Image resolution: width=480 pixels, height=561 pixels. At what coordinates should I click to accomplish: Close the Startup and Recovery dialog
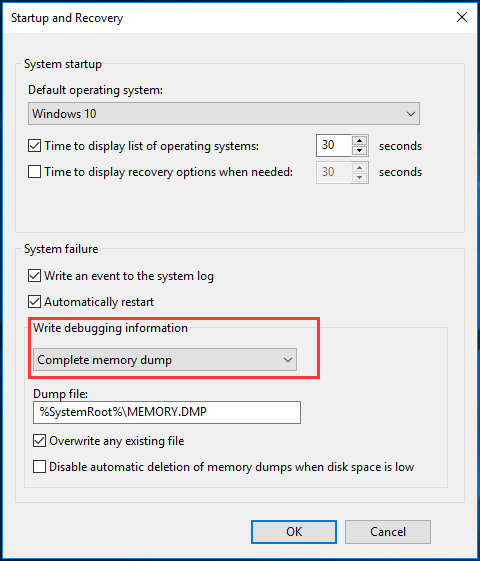pyautogui.click(x=462, y=17)
